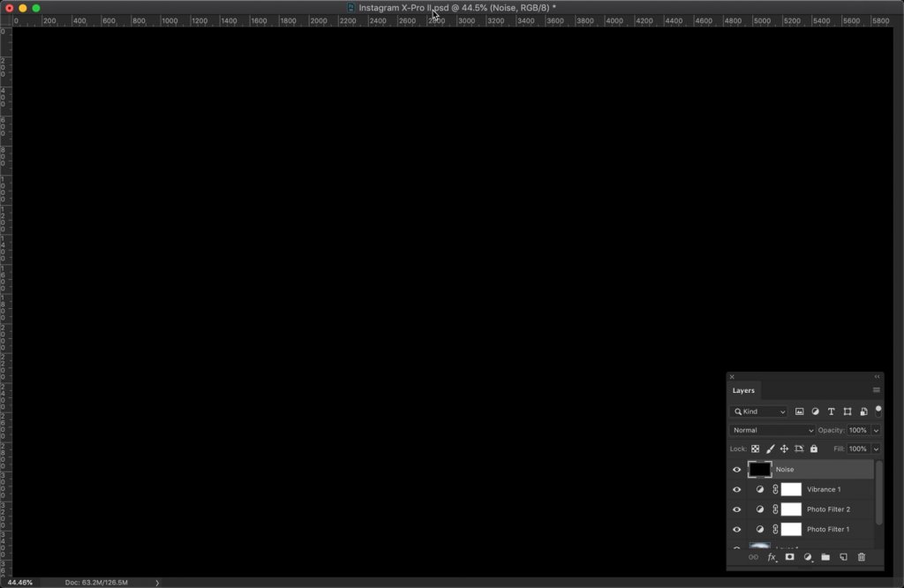The height and width of the screenshot is (588, 904).
Task: Click the Noise layer thumbnail
Action: tap(760, 469)
